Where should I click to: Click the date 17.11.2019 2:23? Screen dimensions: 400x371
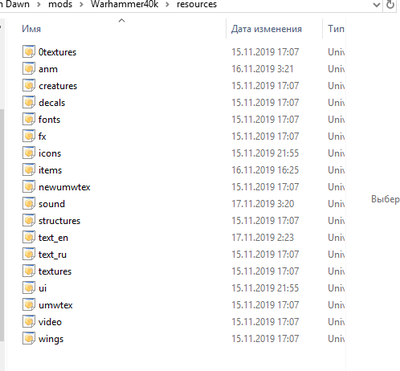pyautogui.click(x=263, y=237)
